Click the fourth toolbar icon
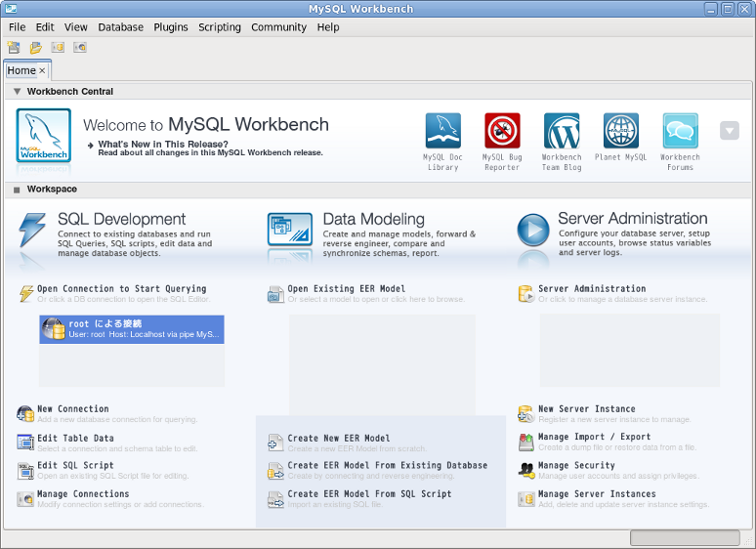The width and height of the screenshot is (756, 549). click(80, 47)
